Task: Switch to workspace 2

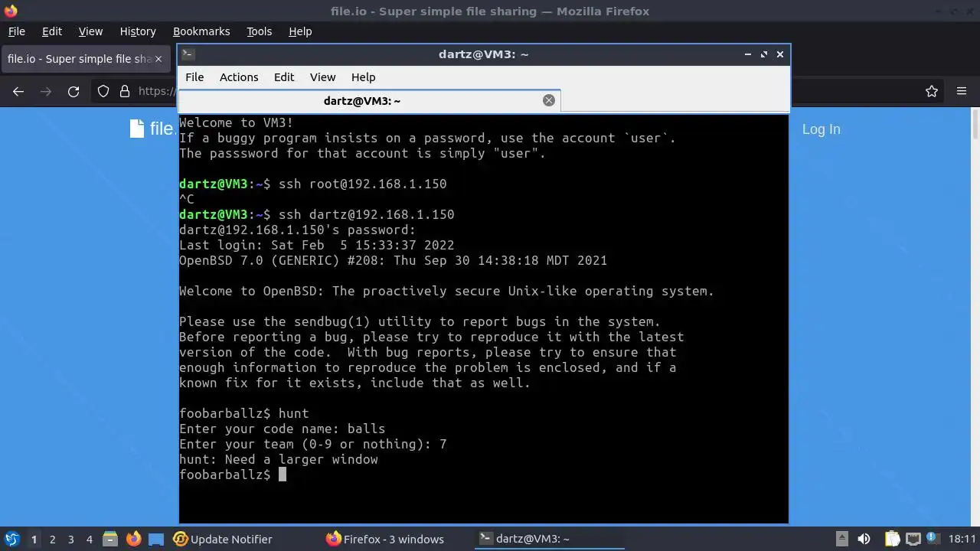Action: point(52,540)
